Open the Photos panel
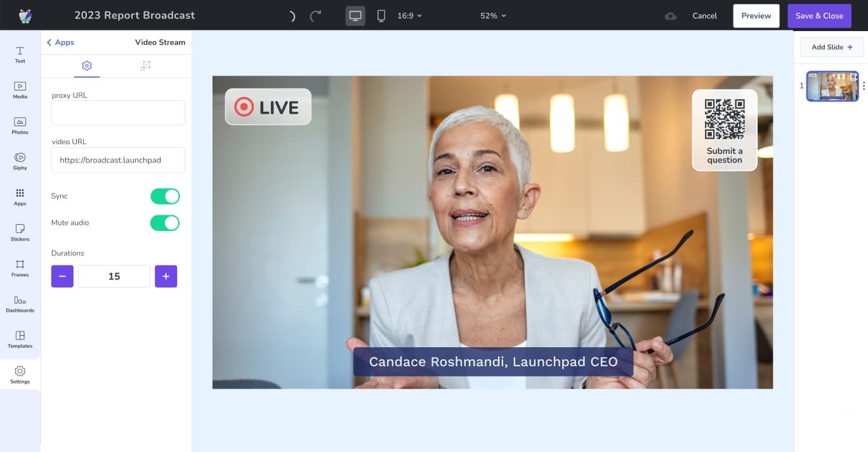The width and height of the screenshot is (868, 452). [x=20, y=126]
